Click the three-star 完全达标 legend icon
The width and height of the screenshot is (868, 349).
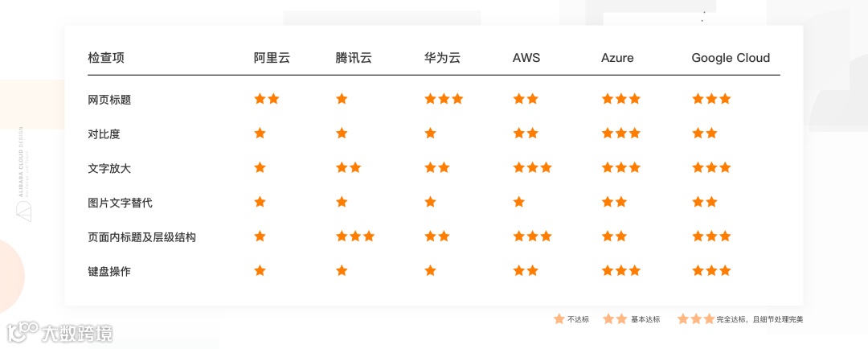695,319
